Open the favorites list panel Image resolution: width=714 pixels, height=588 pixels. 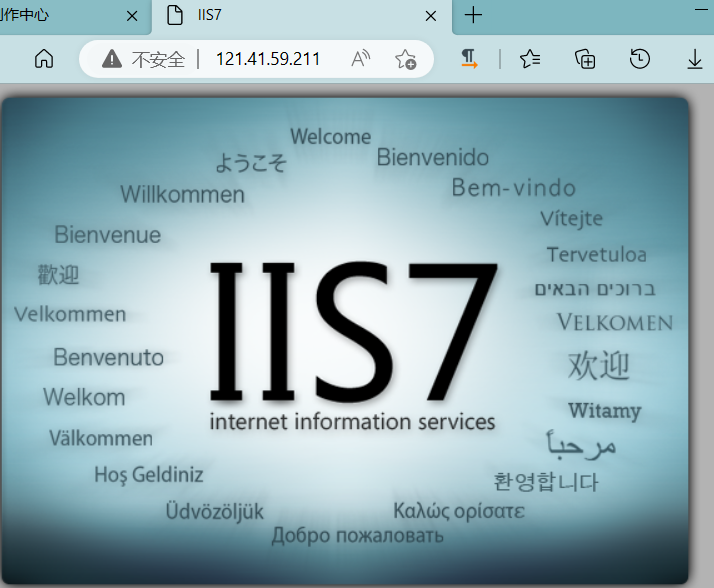(530, 59)
